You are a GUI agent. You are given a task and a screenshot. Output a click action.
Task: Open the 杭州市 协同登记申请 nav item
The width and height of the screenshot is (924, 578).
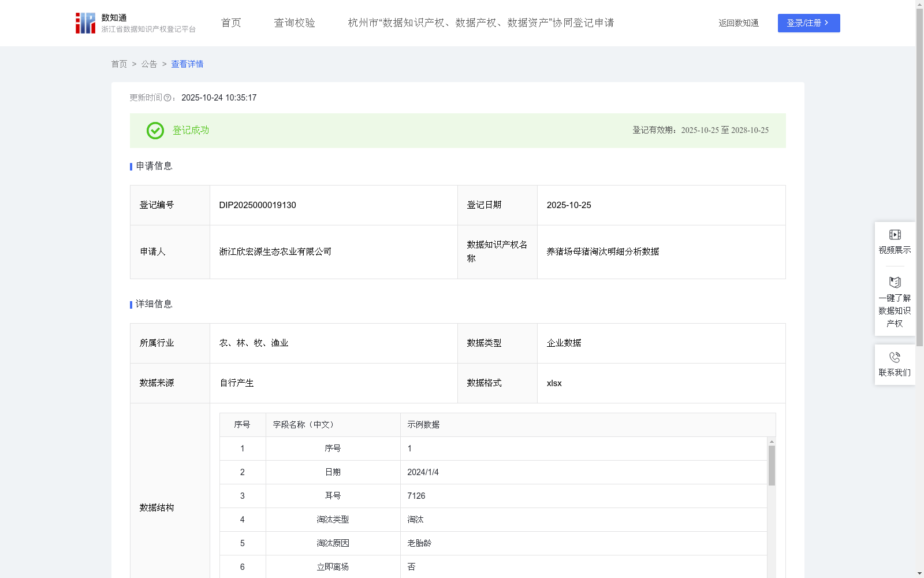point(480,23)
